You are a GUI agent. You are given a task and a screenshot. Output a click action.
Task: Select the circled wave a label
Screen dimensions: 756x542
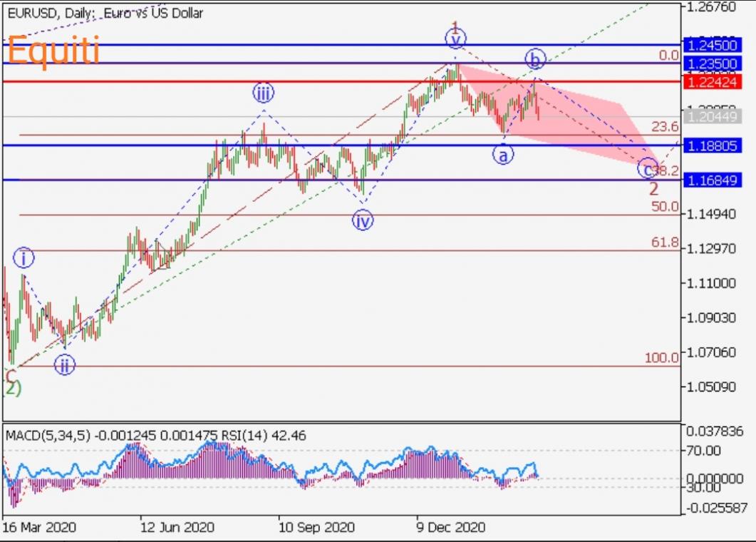pos(503,154)
